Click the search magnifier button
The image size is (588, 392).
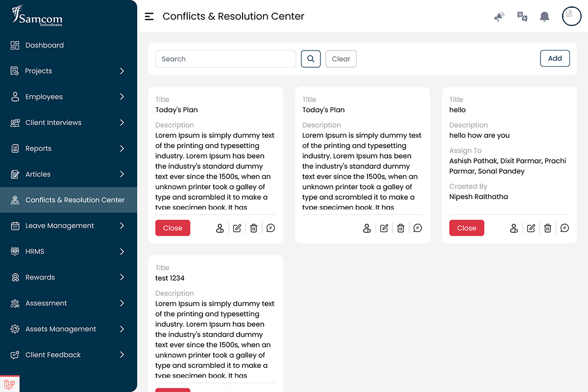click(311, 59)
